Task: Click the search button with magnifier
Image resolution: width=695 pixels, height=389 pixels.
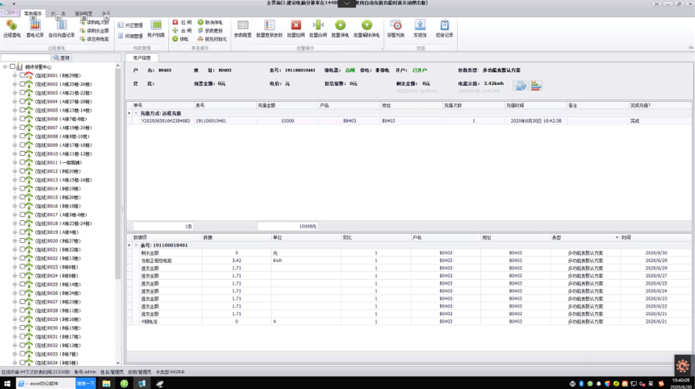Action: (x=62, y=58)
